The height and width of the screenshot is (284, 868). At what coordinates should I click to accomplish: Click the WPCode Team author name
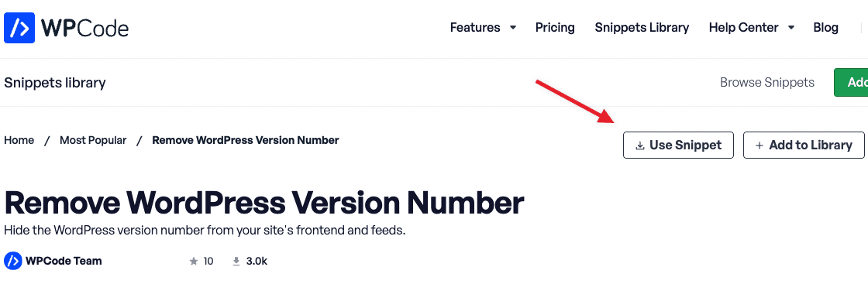point(64,261)
